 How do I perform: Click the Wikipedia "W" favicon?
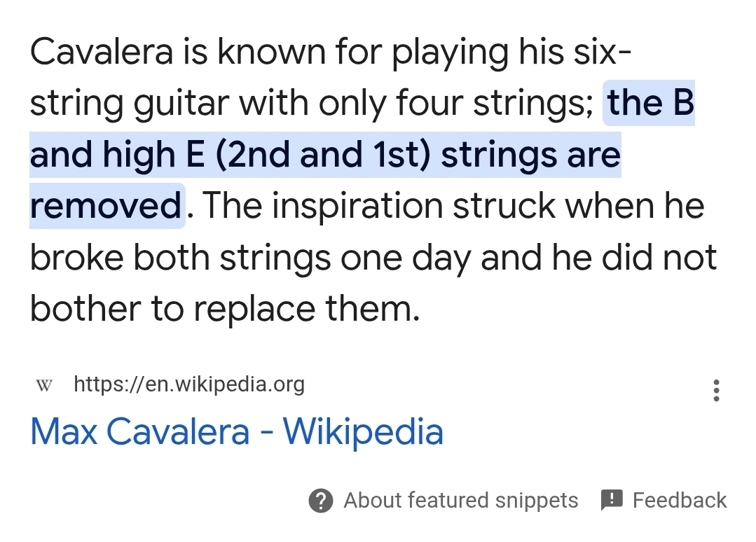coord(44,385)
